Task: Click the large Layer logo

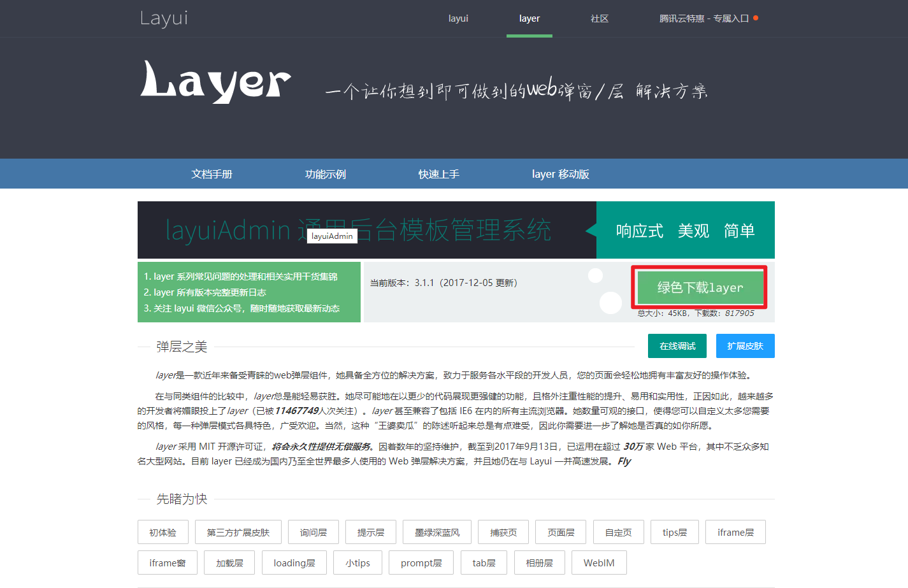Action: pyautogui.click(x=215, y=82)
